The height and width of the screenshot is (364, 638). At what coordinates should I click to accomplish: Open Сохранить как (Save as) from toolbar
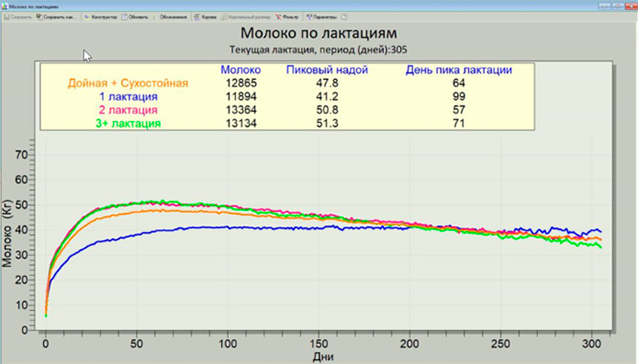(57, 17)
